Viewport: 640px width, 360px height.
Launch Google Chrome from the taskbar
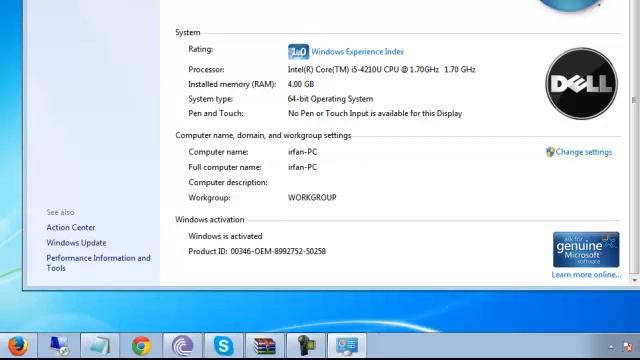(x=141, y=345)
